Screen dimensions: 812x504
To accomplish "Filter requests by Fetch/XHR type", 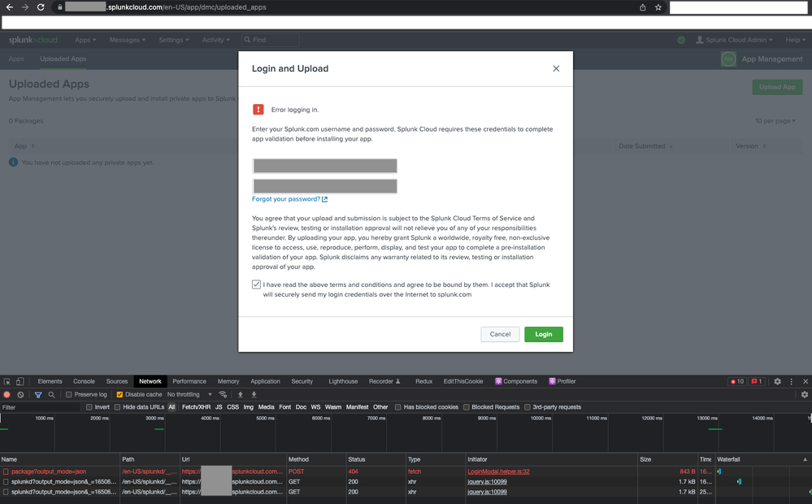I will click(196, 407).
